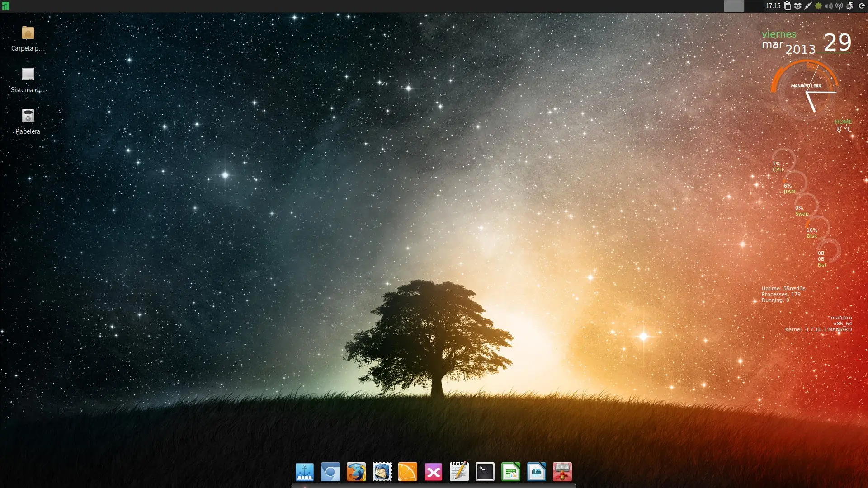The image size is (868, 488).
Task: Open the Carpeta personal folder icon
Action: pos(28,33)
